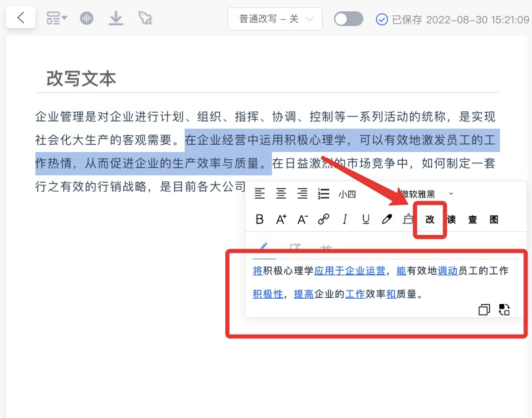Open the 普通改写 – 关 dropdown
This screenshot has height=418, width=532.
[x=275, y=19]
